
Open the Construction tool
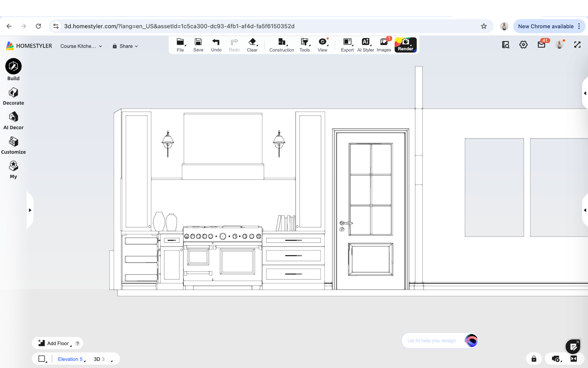(281, 45)
